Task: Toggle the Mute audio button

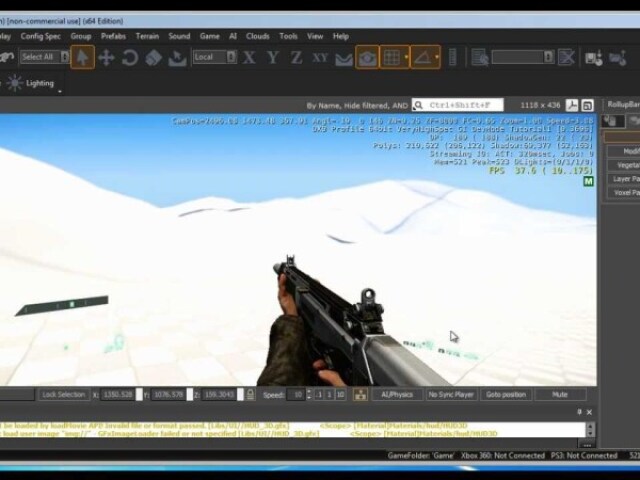Action: pos(560,395)
